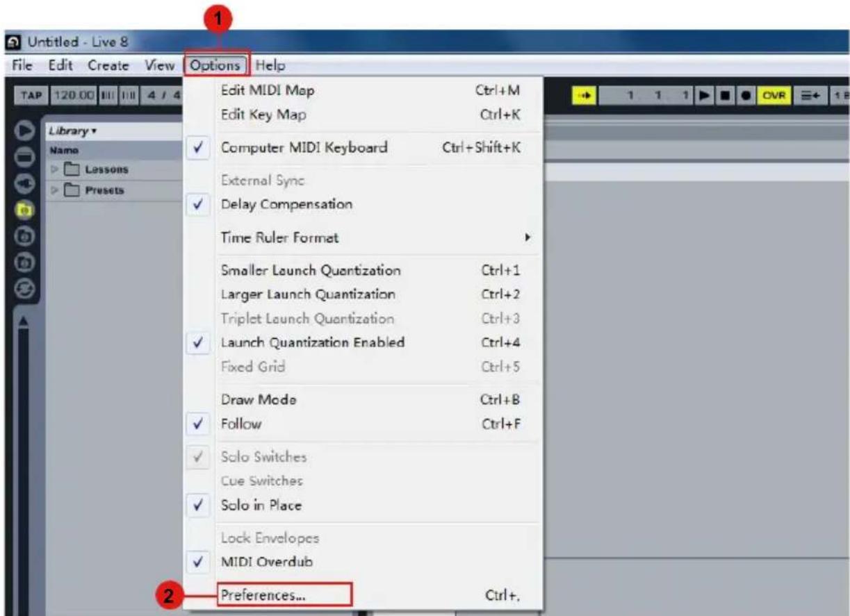Click the Options menu
Viewport: 850px width, 616px height.
pos(215,65)
